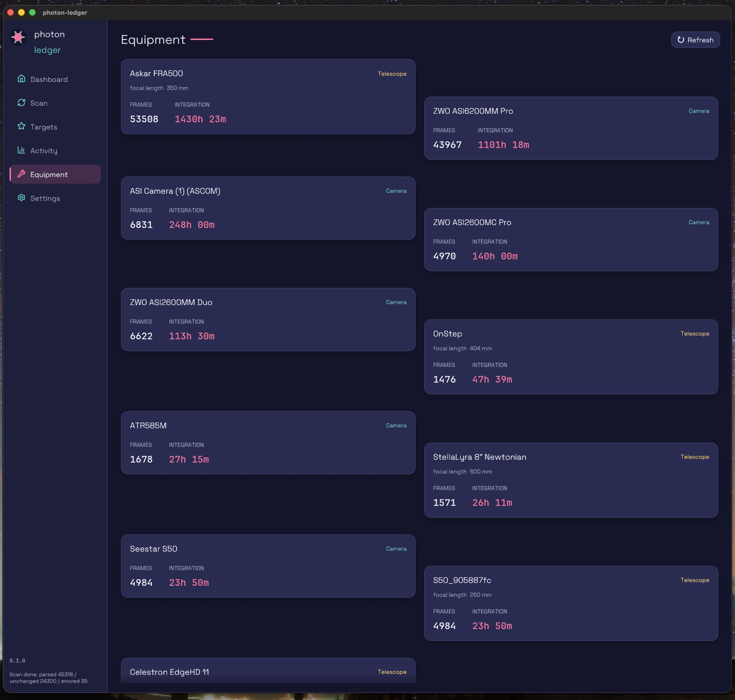Viewport: 735px width, 700px height.
Task: Open Scan via its circular arrows icon
Action: click(21, 102)
